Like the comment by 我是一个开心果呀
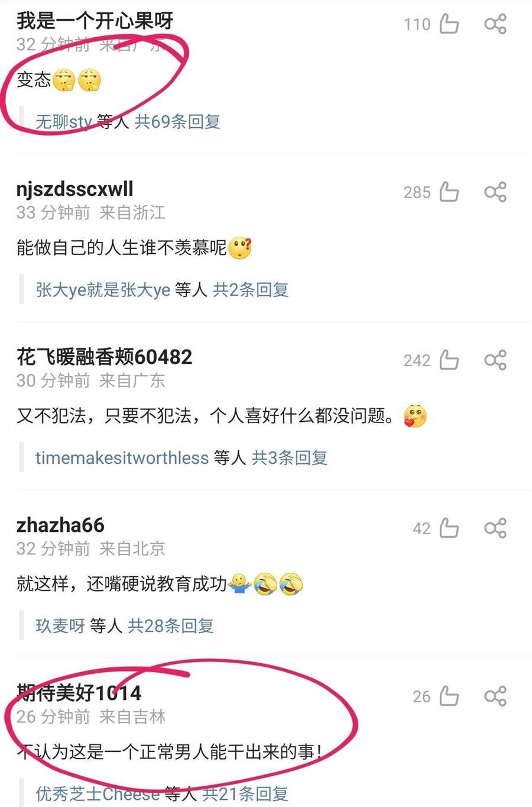This screenshot has width=532, height=807. [449, 24]
